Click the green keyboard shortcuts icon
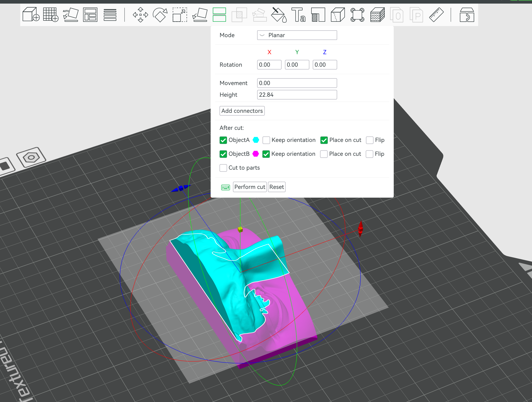The image size is (532, 402). pos(226,187)
